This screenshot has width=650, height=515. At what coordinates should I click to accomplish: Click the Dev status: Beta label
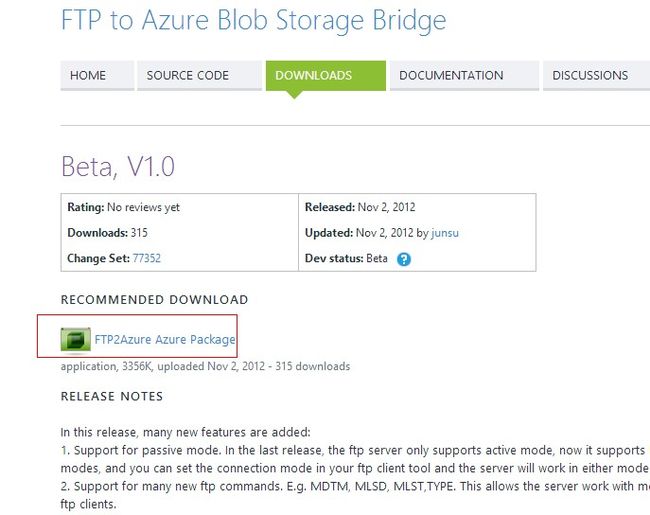(x=346, y=258)
